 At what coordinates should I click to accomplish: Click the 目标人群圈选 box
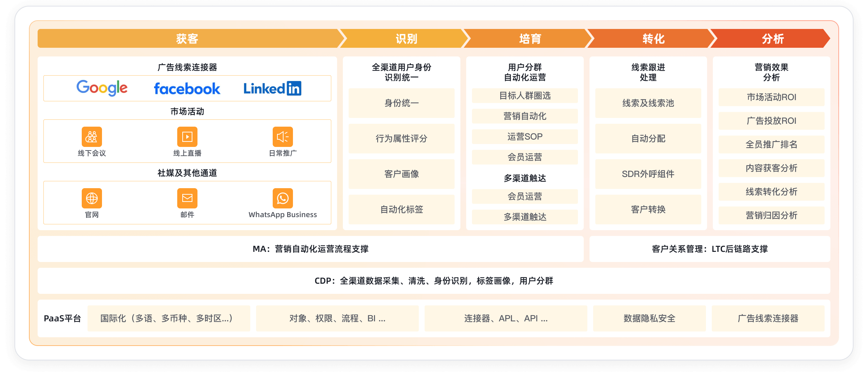point(525,96)
